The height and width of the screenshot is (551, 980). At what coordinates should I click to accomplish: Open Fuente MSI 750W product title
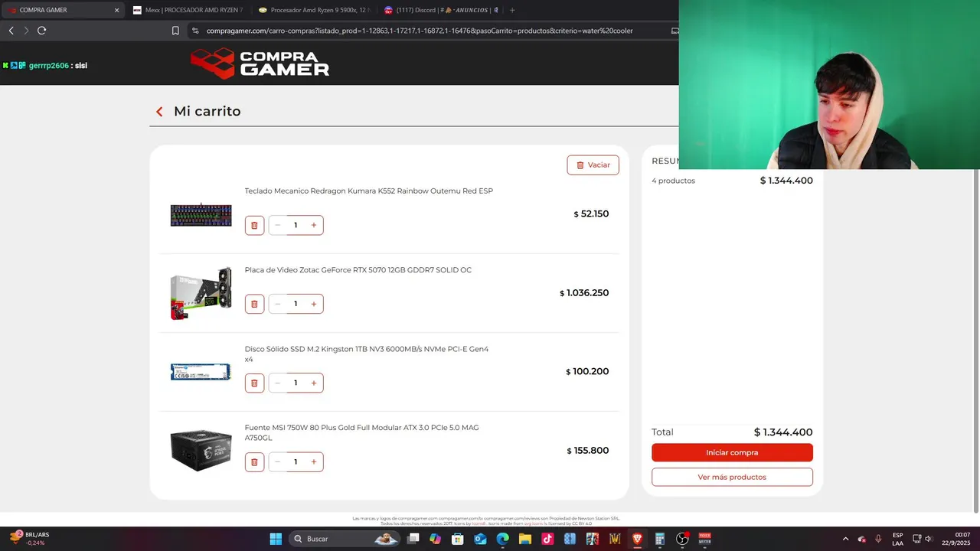click(x=361, y=432)
